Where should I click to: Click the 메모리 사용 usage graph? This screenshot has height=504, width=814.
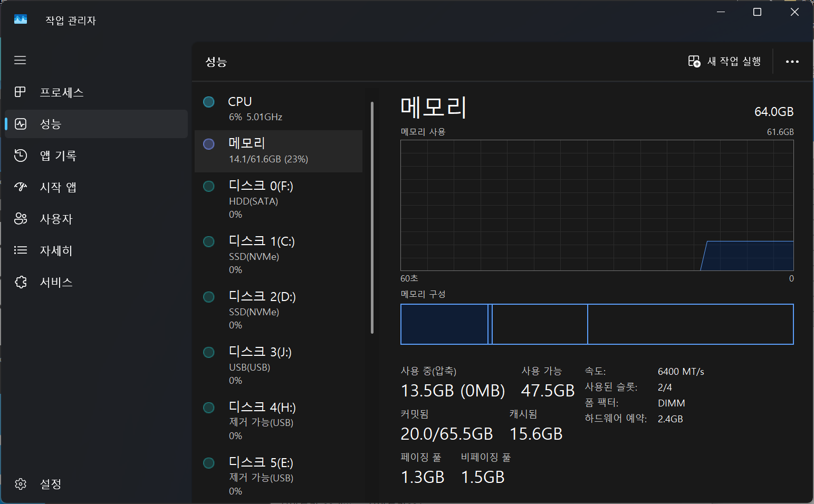pos(597,205)
